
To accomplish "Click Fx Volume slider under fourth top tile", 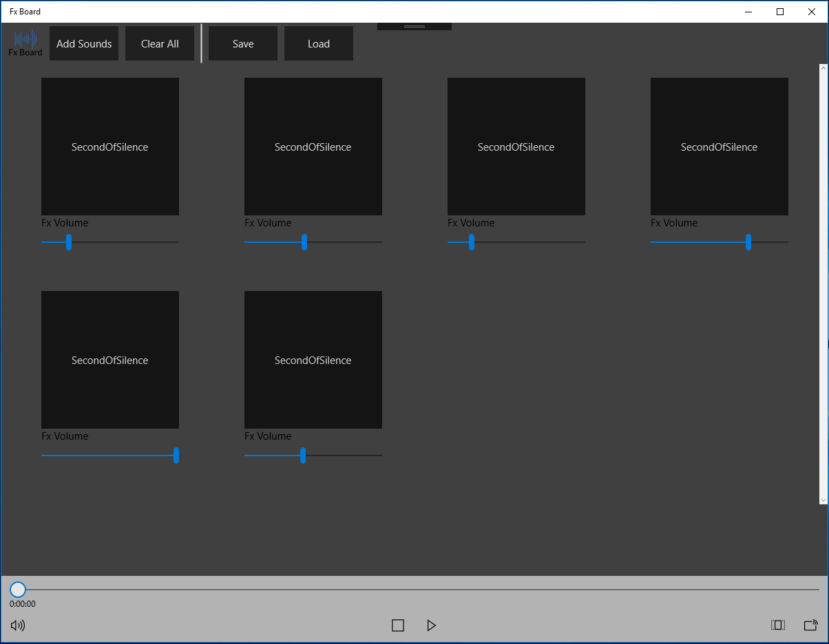I will coord(720,242).
